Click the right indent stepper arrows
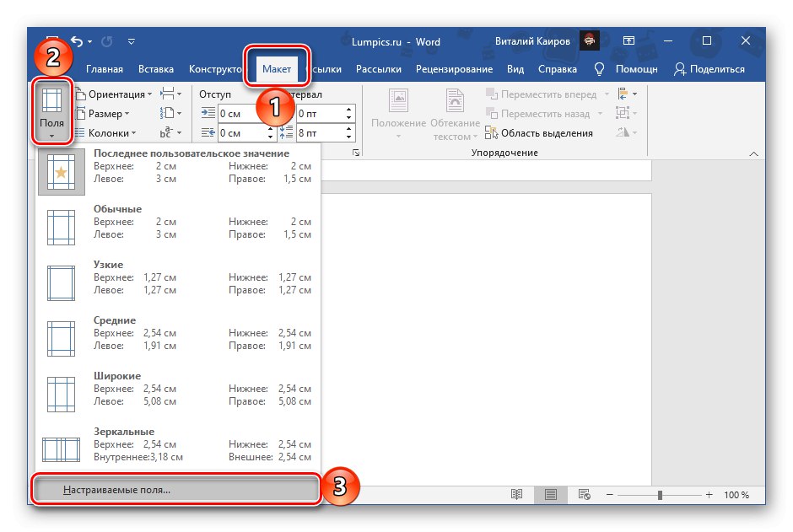This screenshot has height=532, width=793. click(271, 133)
